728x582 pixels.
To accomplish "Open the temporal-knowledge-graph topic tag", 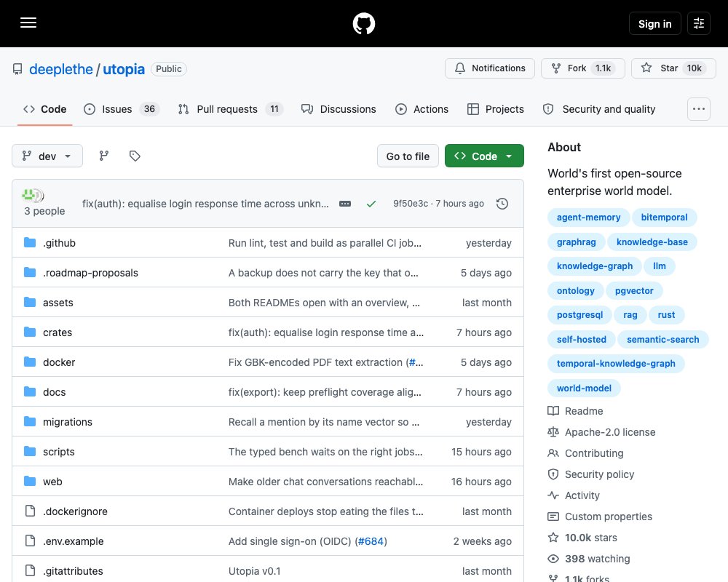I will click(616, 364).
